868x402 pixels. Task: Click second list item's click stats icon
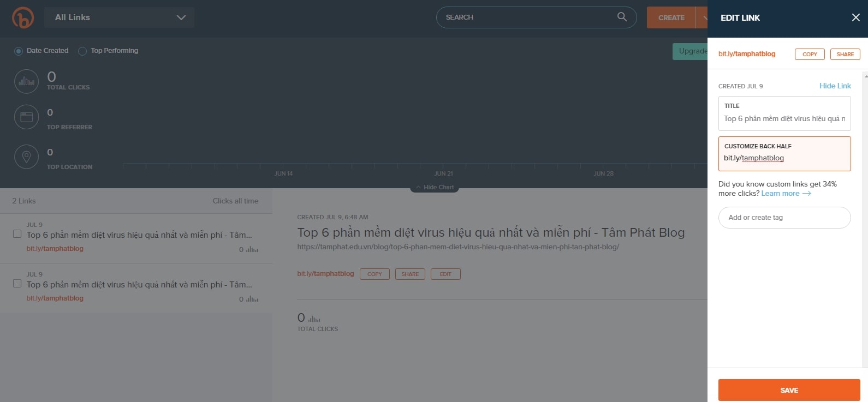252,299
